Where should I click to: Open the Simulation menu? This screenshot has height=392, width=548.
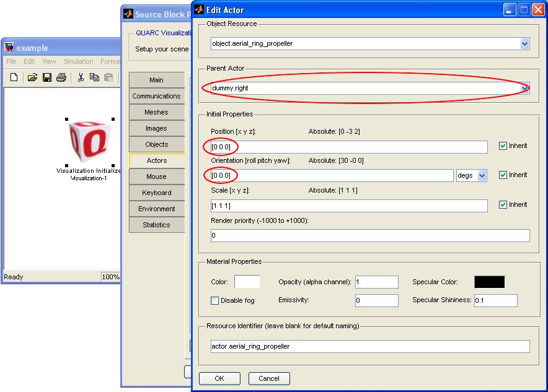[x=78, y=61]
